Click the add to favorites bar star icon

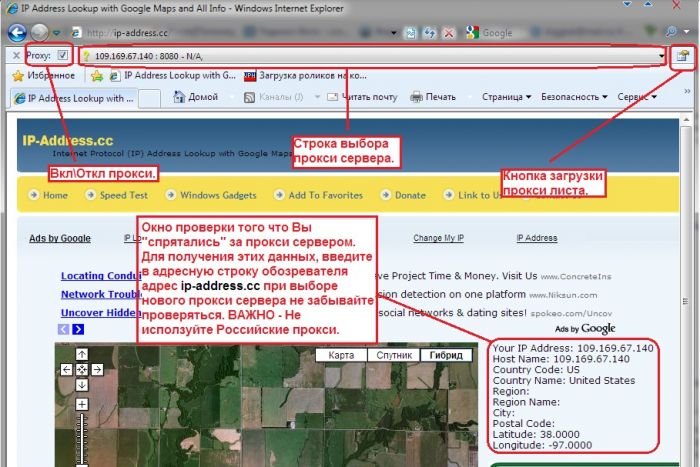coord(97,76)
